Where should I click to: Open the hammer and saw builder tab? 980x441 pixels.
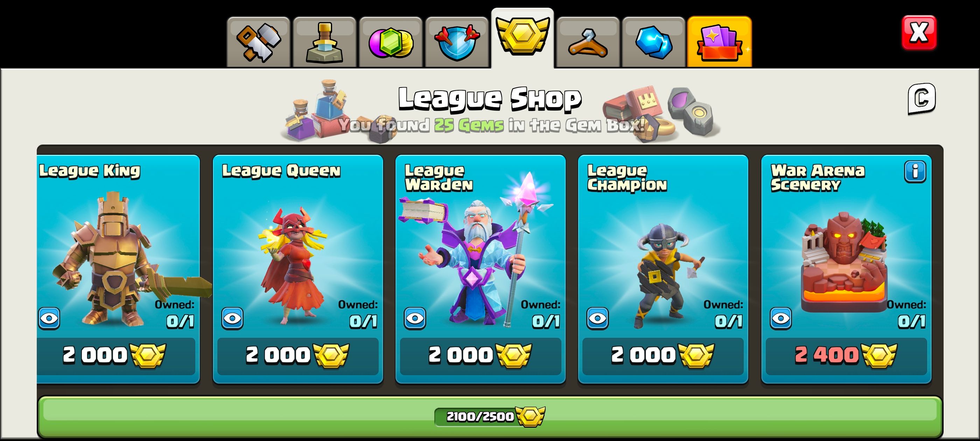pos(258,42)
